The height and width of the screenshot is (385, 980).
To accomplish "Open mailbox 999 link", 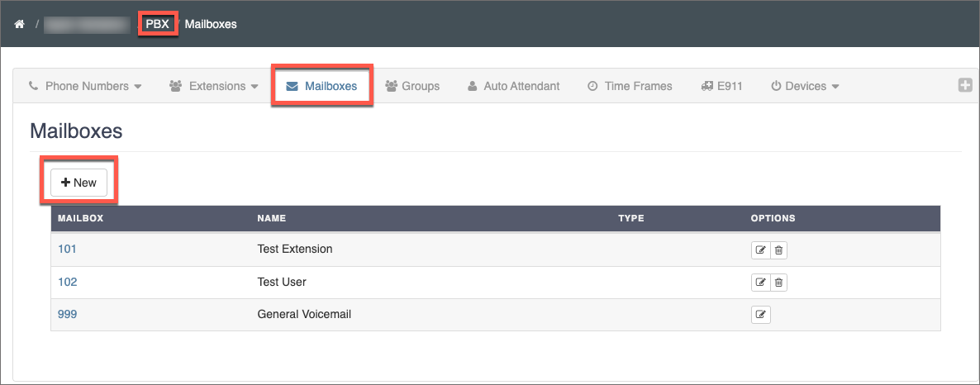I will [67, 315].
